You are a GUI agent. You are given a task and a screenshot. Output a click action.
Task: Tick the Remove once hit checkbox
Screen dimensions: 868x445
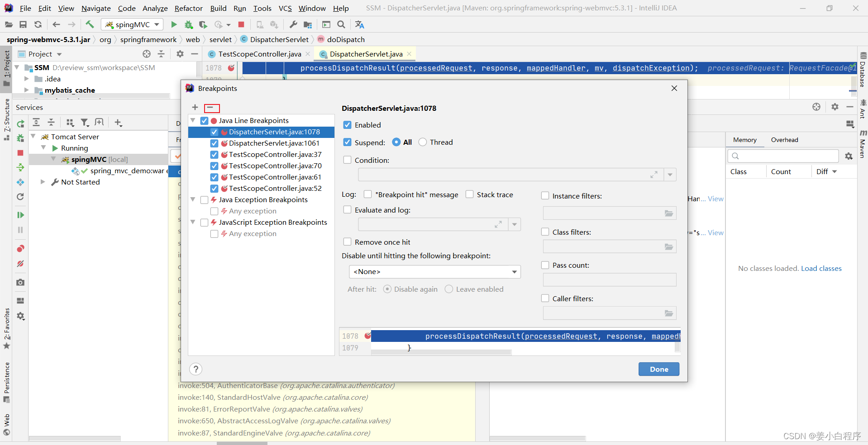click(x=347, y=241)
